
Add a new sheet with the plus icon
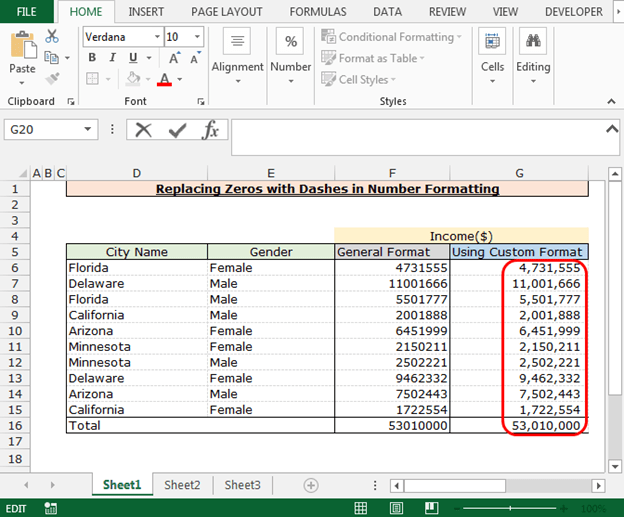[x=311, y=485]
